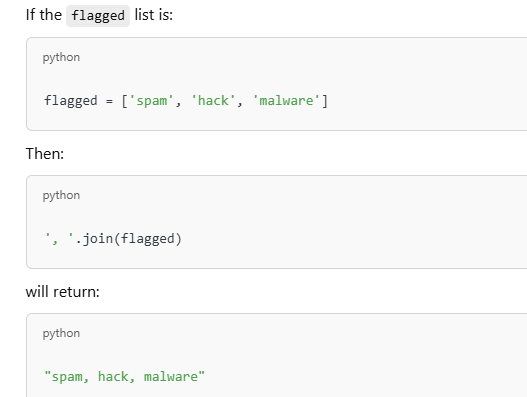The image size is (527, 397).
Task: Click the 'If the' text at top
Action: (44, 15)
